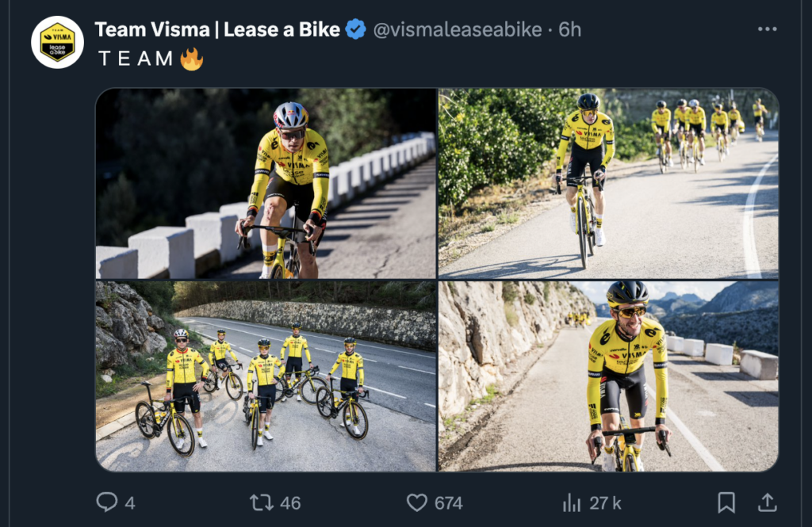Click the reply speech bubble icon

(106, 502)
